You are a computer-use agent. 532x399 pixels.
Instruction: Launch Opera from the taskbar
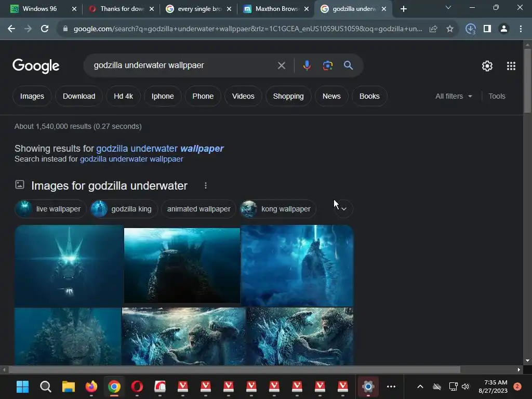pos(137,387)
